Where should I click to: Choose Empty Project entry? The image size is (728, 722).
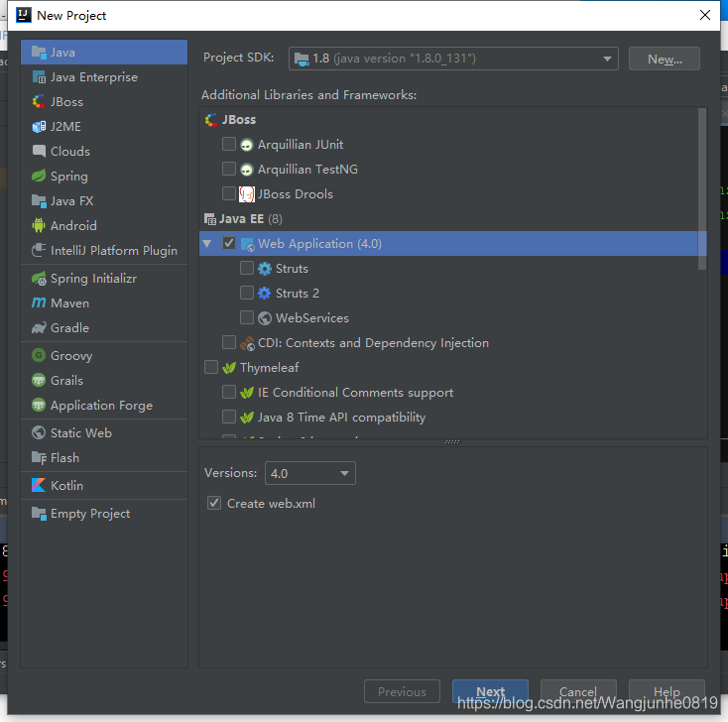click(104, 513)
